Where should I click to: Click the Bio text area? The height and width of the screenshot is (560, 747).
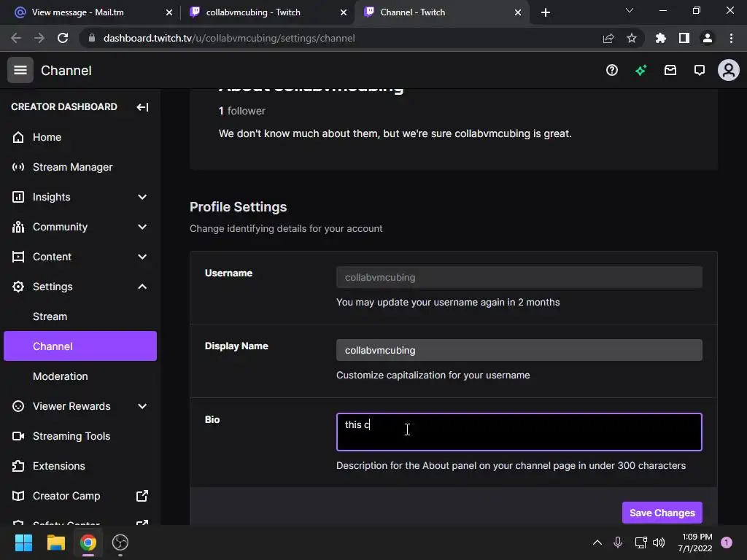(519, 432)
